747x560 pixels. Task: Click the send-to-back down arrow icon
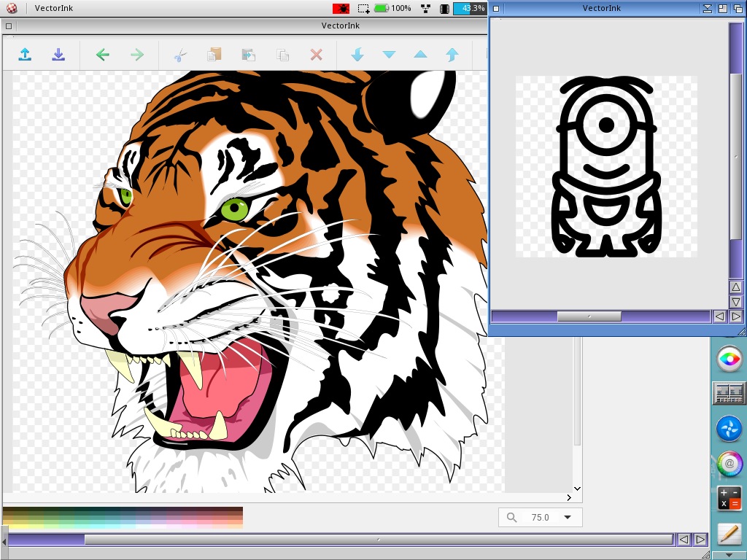coord(357,55)
